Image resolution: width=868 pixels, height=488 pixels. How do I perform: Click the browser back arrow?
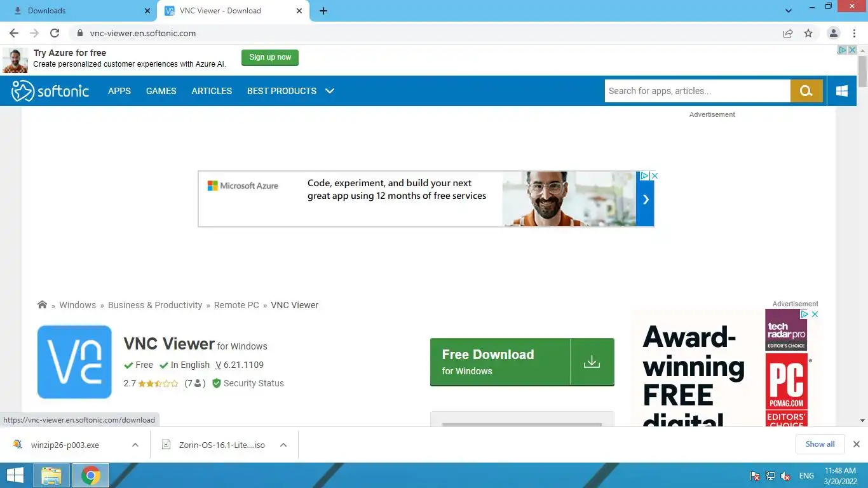(x=14, y=33)
